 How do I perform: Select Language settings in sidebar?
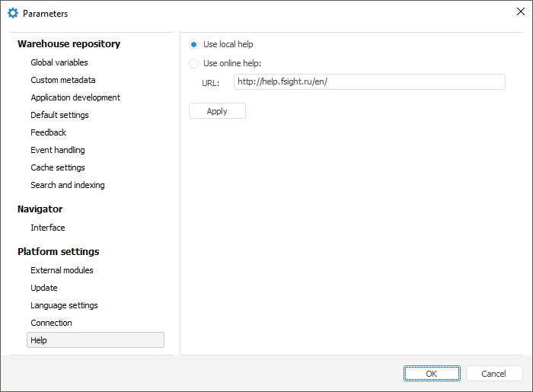pyautogui.click(x=64, y=305)
